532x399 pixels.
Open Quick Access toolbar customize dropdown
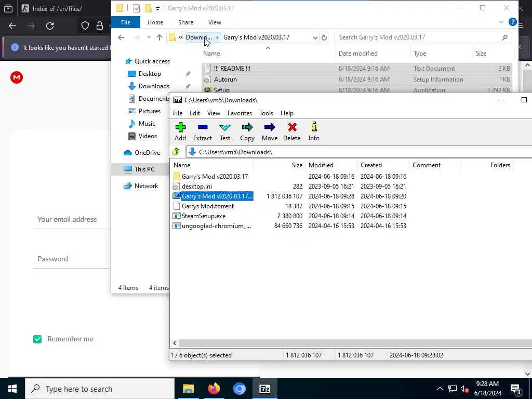[157, 8]
